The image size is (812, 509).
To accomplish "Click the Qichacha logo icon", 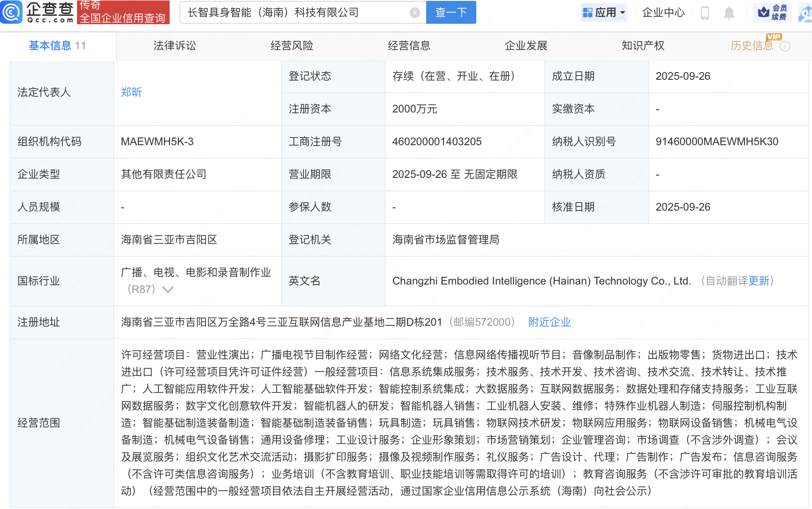I will coord(12,12).
